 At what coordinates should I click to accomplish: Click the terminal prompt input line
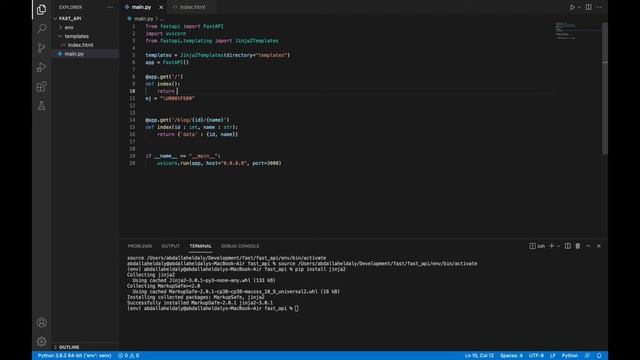click(213, 308)
